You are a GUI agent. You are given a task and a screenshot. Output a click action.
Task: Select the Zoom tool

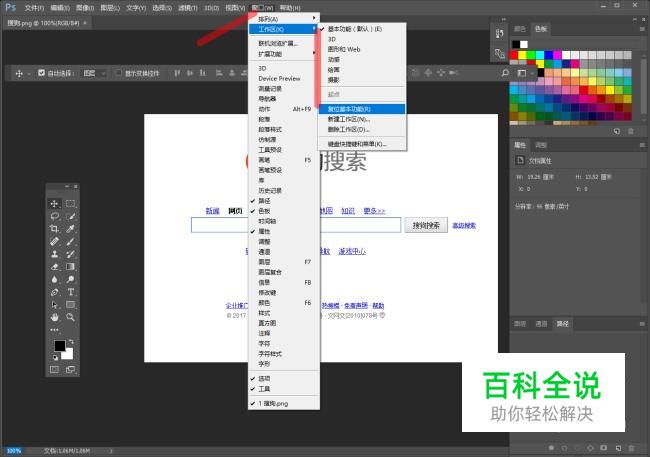[70, 318]
